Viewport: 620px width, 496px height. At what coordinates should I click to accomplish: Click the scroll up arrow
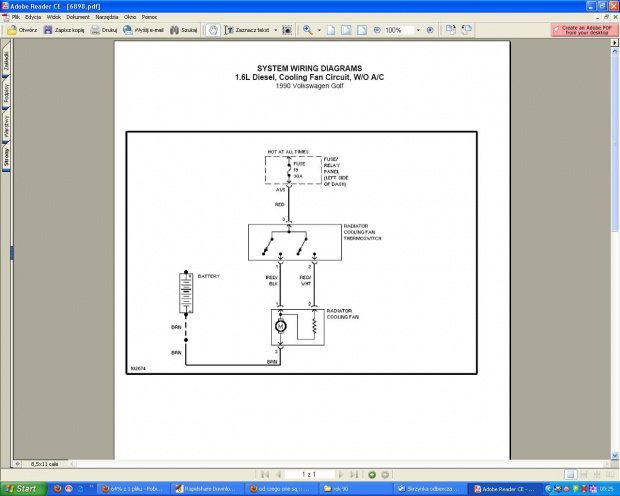tap(615, 51)
